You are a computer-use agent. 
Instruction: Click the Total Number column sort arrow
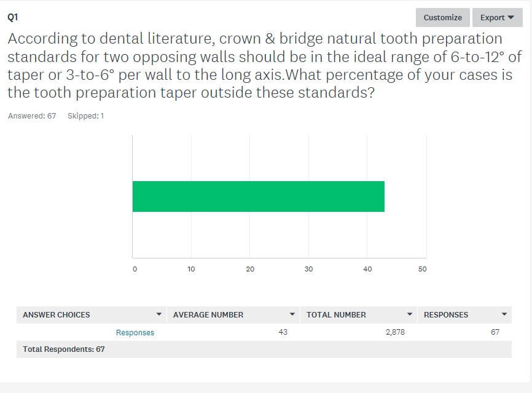click(x=410, y=314)
